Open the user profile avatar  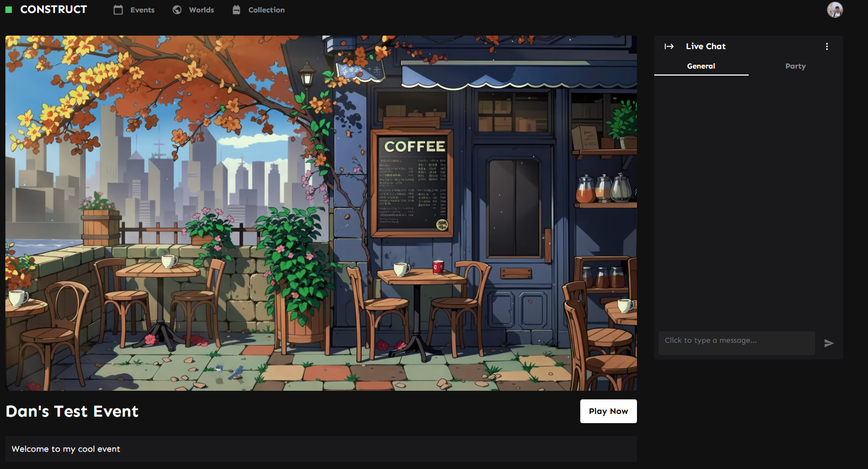[x=835, y=10]
